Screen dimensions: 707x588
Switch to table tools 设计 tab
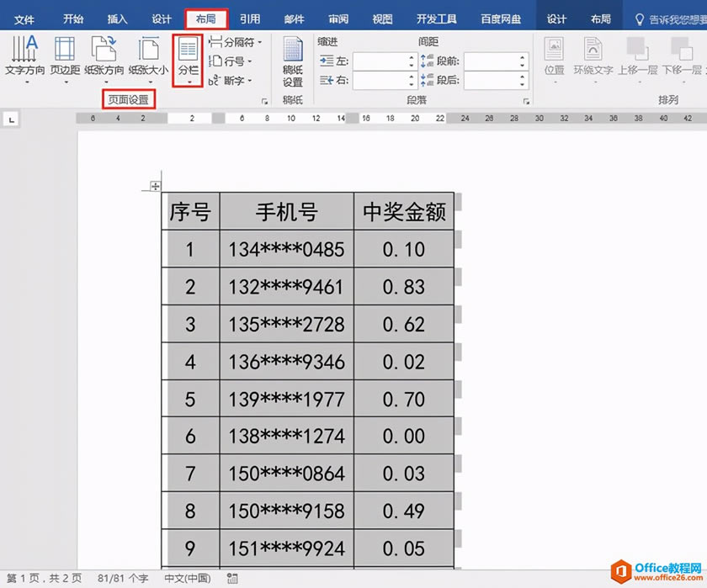[556, 19]
